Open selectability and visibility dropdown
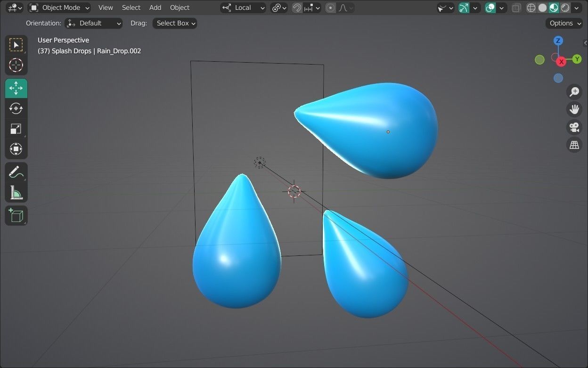This screenshot has width=588, height=368. tap(445, 8)
